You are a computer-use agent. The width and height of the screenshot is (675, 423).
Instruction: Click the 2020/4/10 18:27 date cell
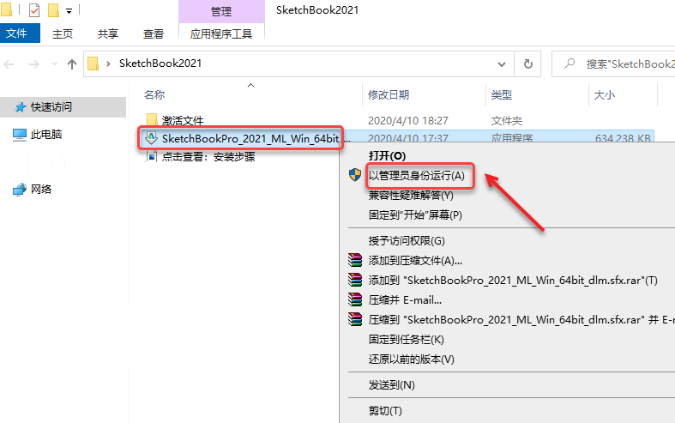click(x=408, y=120)
